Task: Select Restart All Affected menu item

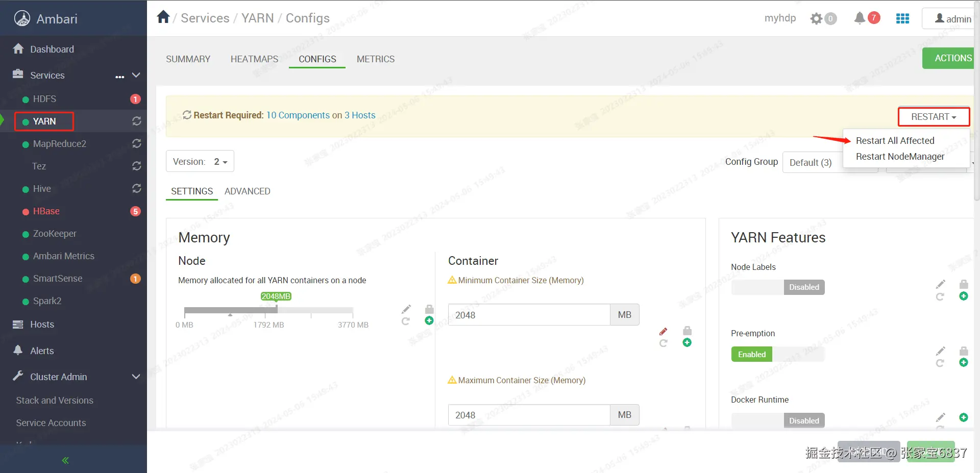Action: coord(895,140)
